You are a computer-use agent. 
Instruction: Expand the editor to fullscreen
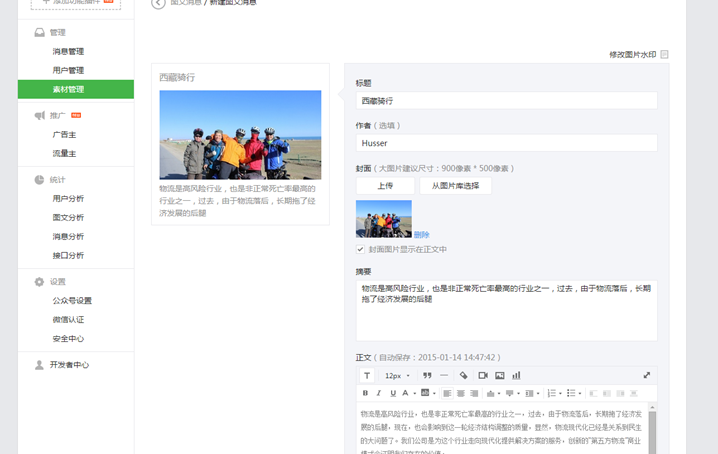pyautogui.click(x=647, y=375)
